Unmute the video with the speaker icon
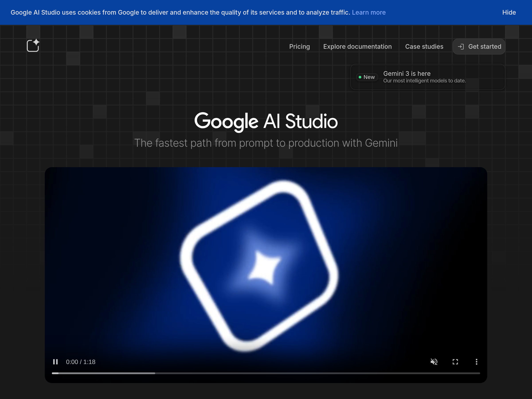 [434, 362]
